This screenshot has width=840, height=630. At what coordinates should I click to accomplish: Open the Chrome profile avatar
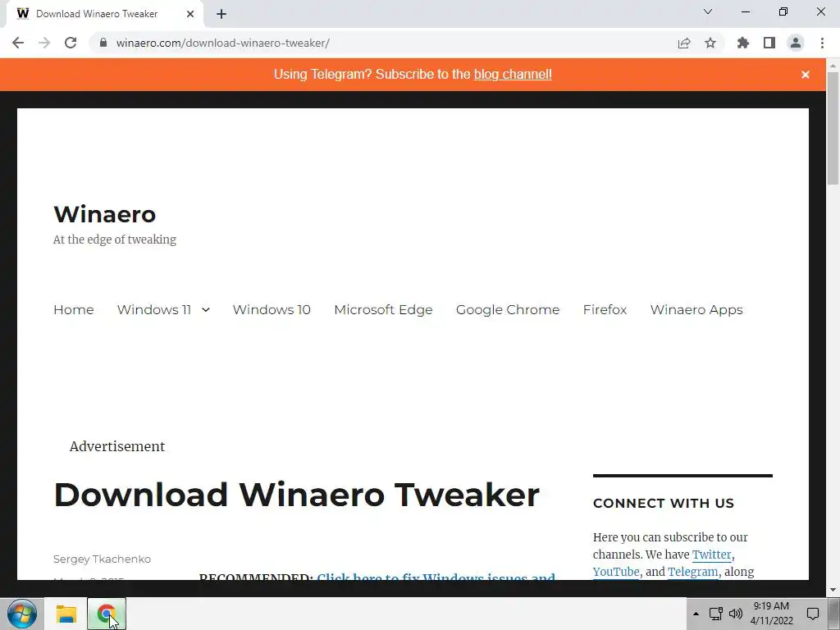click(796, 43)
